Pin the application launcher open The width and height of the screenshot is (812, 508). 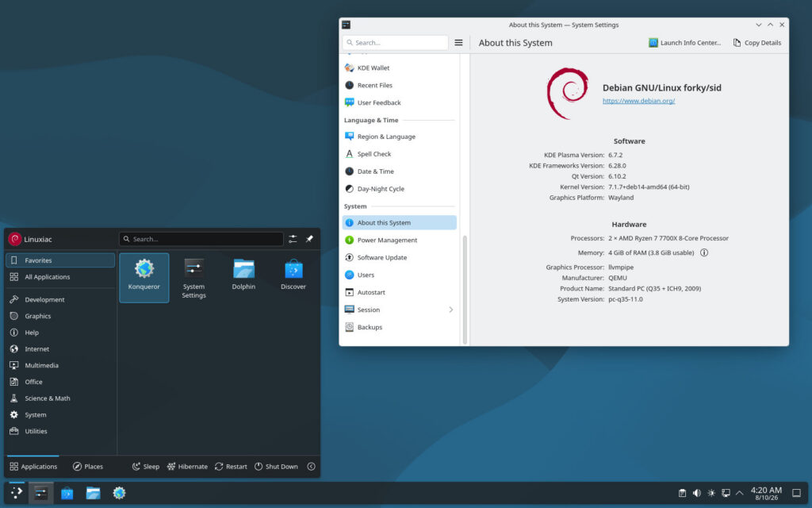click(x=309, y=239)
